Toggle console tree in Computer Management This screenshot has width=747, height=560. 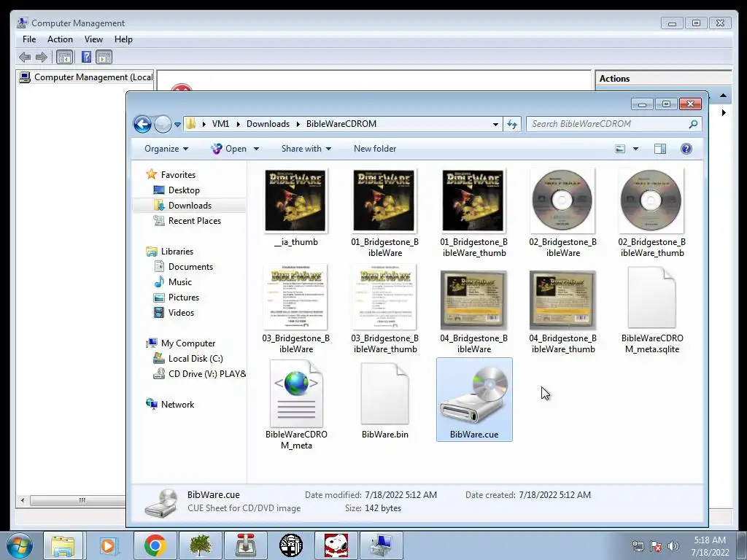(64, 58)
